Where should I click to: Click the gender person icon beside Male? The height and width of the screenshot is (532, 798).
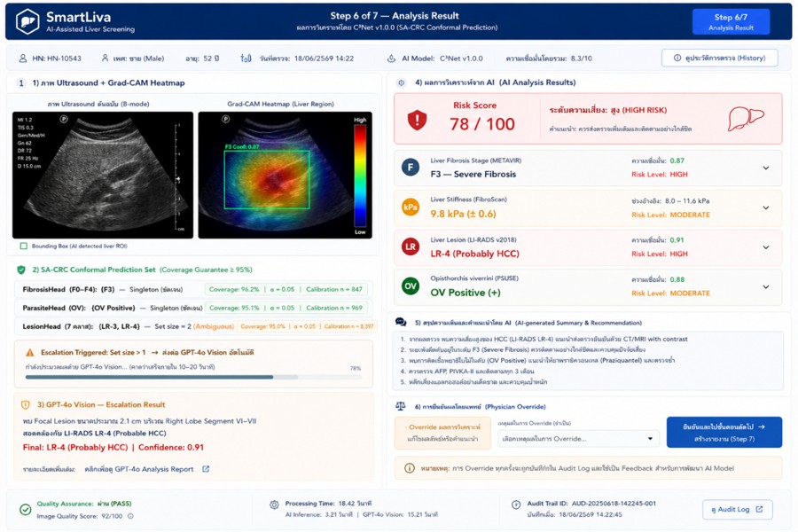[105, 58]
